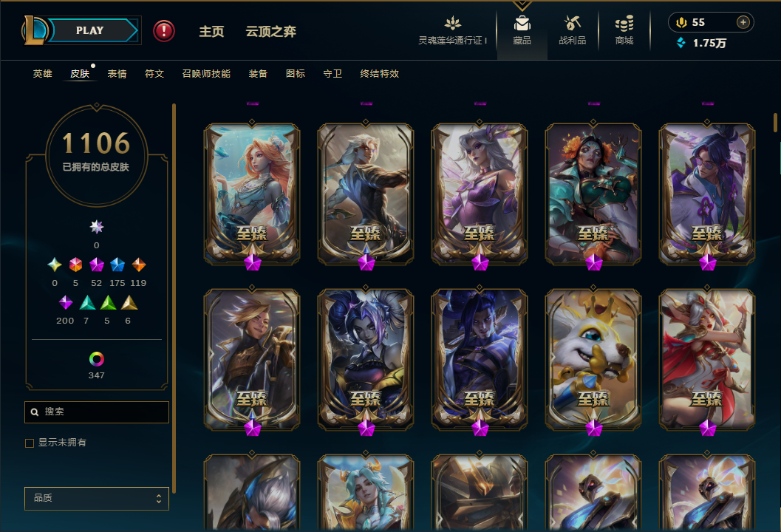Switch to the 英雄 champions tab
This screenshot has width=781, height=532.
point(42,74)
